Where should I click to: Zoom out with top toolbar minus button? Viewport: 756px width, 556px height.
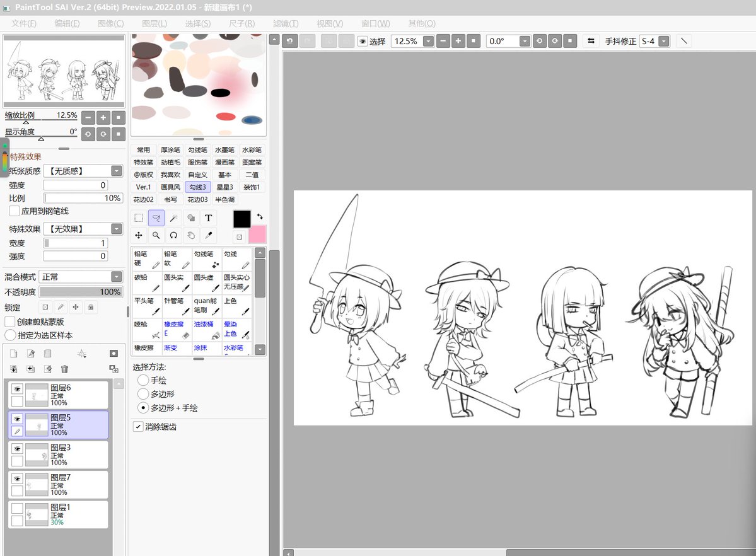click(443, 41)
